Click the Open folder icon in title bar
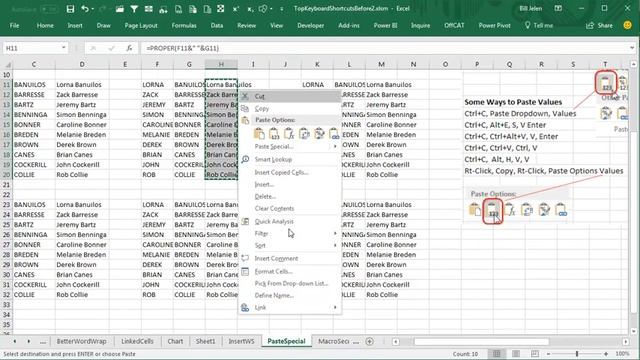This screenshot has width=640, height=360. coord(119,9)
